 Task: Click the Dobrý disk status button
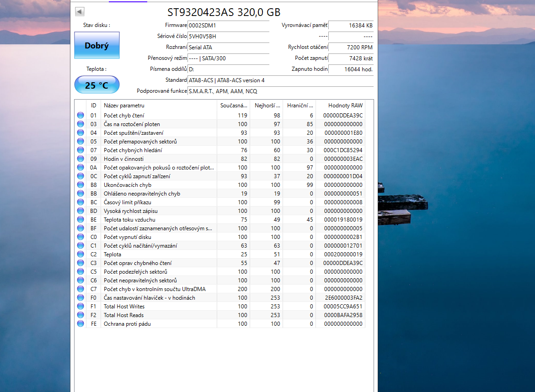(96, 46)
